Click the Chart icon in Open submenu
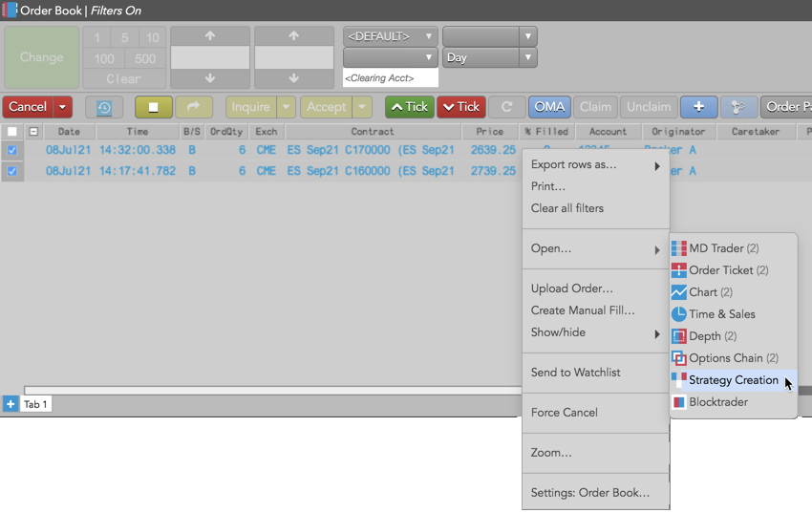The width and height of the screenshot is (812, 513). point(679,292)
